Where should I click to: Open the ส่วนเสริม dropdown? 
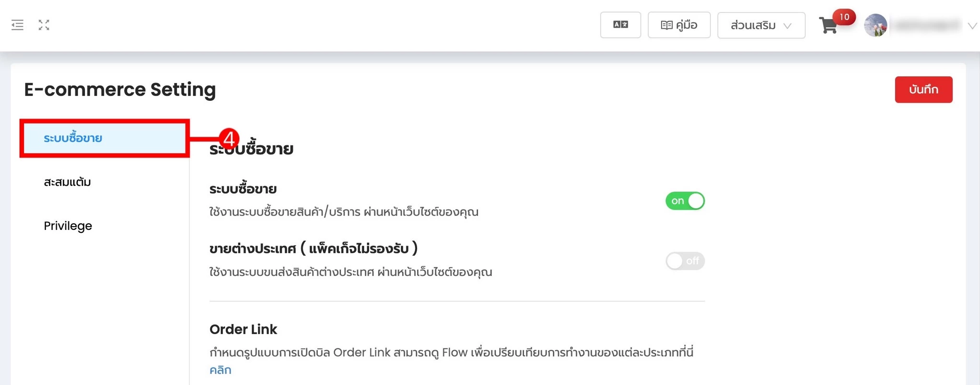click(761, 25)
